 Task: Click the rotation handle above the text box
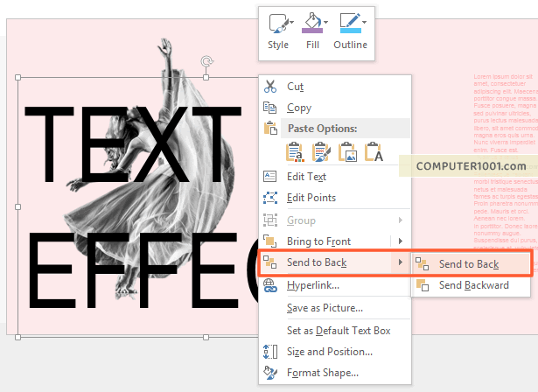(206, 61)
